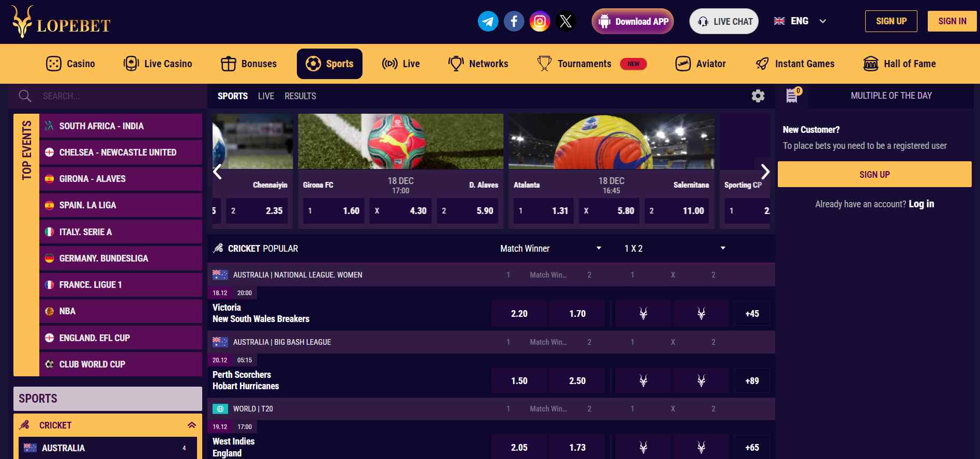Open the Match Winner market dropdown
This screenshot has height=459, width=980.
pos(551,249)
